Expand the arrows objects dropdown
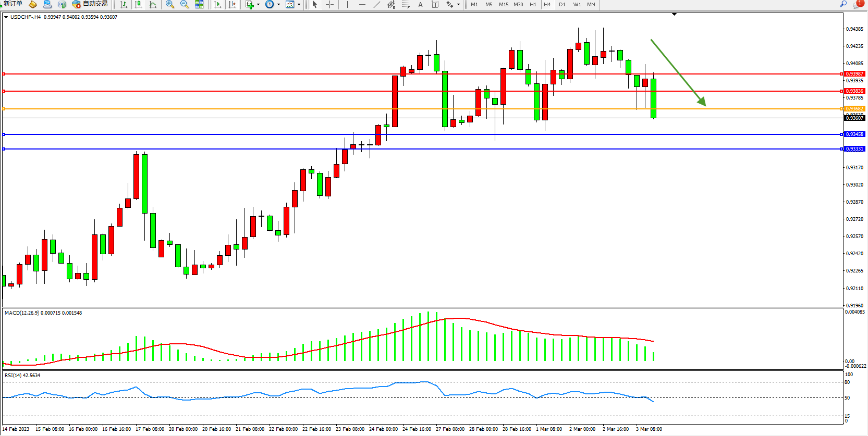 [458, 4]
